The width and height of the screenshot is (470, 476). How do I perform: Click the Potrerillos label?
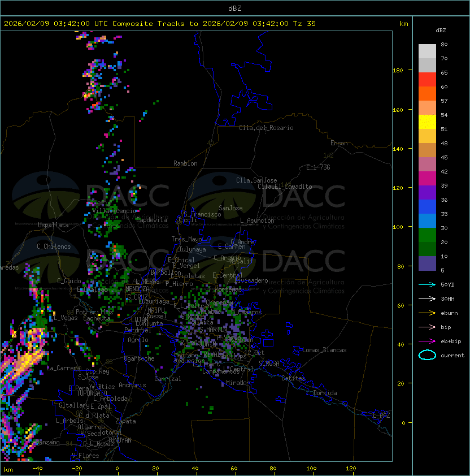point(94,312)
